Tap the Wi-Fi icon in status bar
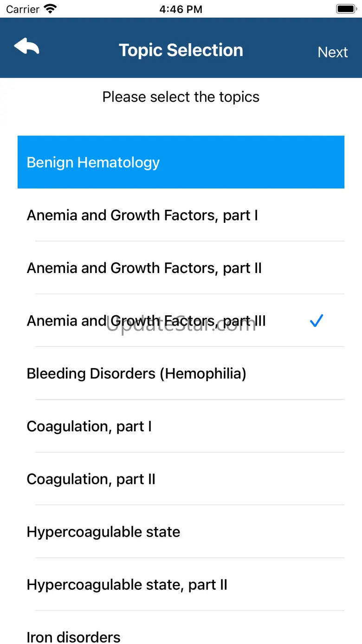 pos(50,9)
